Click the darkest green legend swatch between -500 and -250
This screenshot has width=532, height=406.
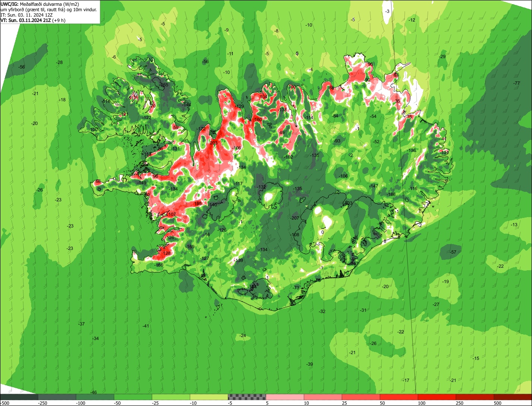[19, 397]
